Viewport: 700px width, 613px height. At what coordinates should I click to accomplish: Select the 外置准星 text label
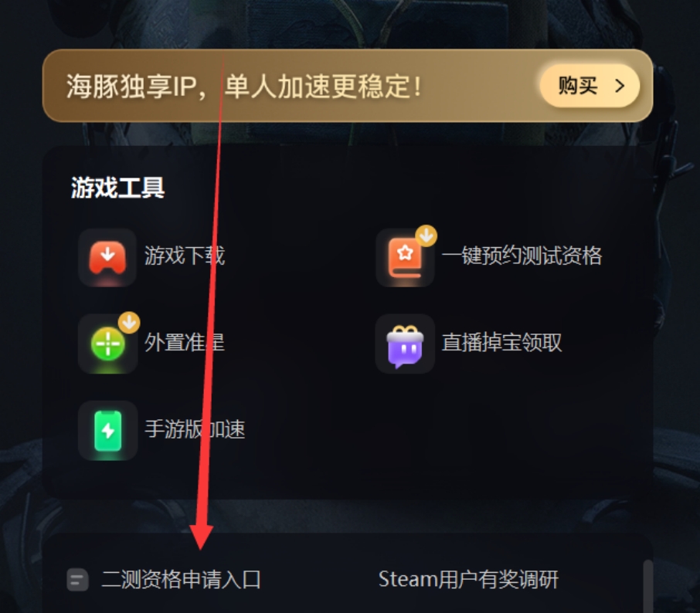(185, 342)
